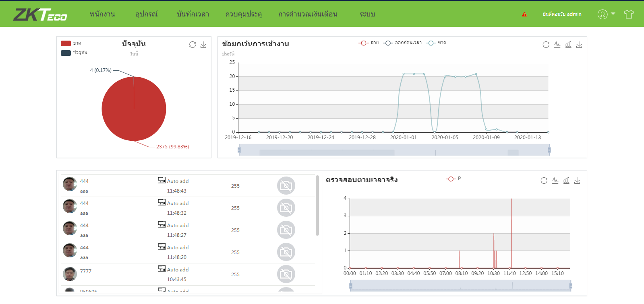The width and height of the screenshot is (644, 304).
Task: Download the current attendance pie chart
Action: [203, 45]
